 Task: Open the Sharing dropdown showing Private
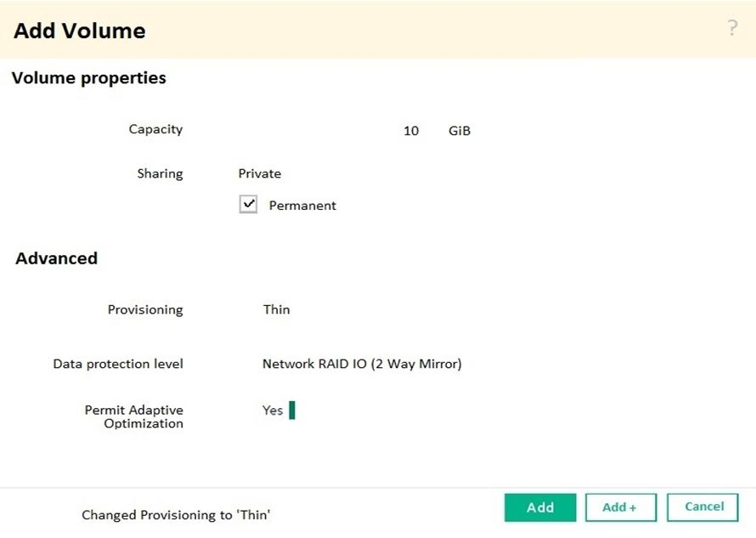(x=260, y=173)
